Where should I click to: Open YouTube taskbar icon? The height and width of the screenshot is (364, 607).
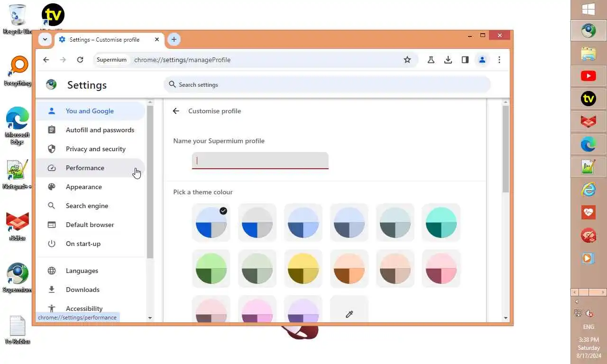[589, 76]
